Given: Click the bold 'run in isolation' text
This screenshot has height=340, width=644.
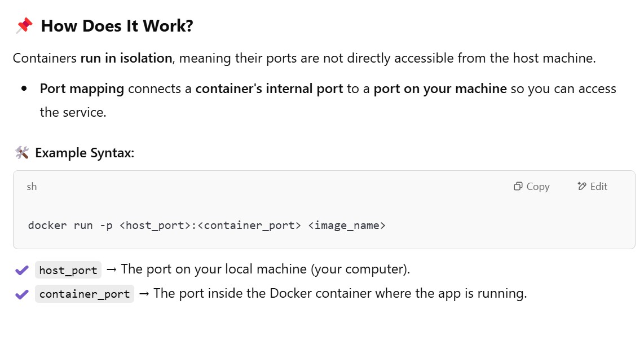Looking at the screenshot, I should (126, 58).
